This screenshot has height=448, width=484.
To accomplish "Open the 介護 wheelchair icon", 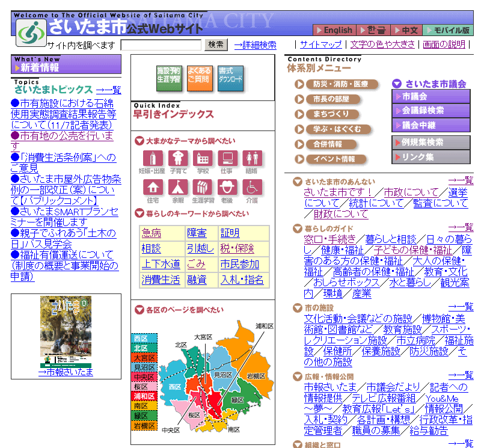I will pyautogui.click(x=253, y=187).
